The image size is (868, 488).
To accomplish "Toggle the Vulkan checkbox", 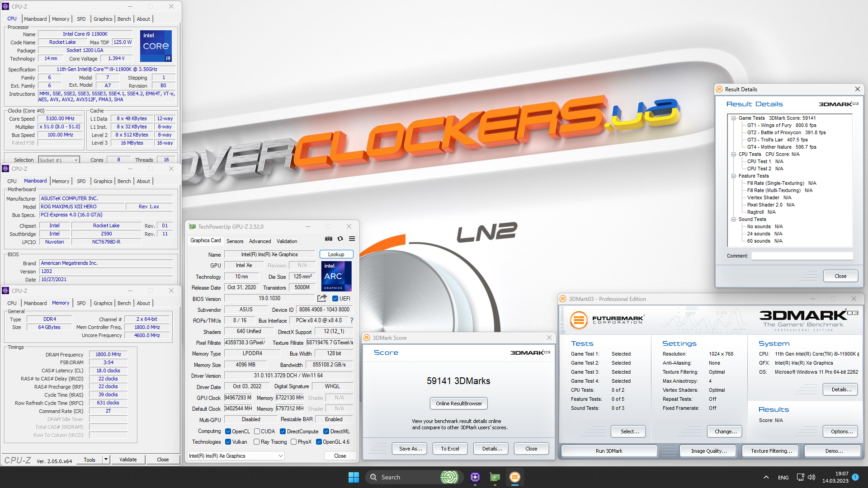I will pyautogui.click(x=228, y=442).
